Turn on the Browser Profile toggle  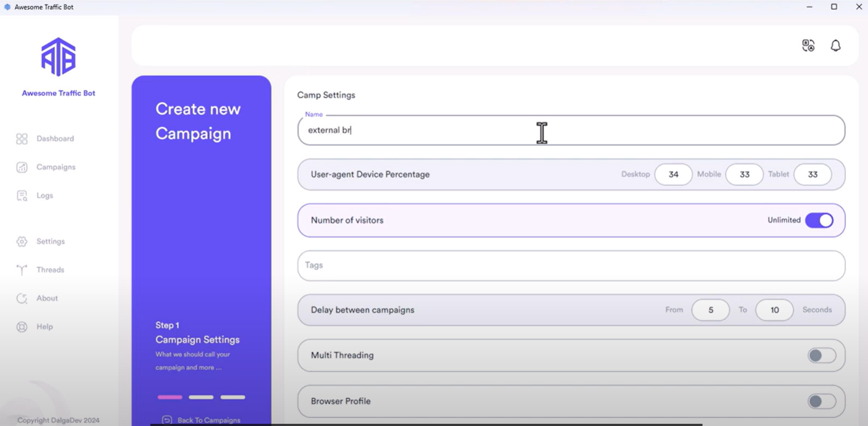822,401
